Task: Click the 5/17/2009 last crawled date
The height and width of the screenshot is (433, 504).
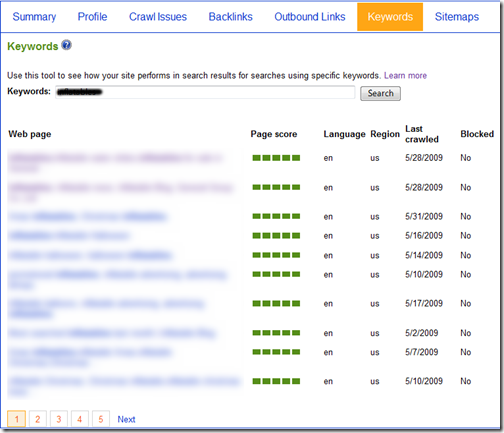Action: (424, 303)
